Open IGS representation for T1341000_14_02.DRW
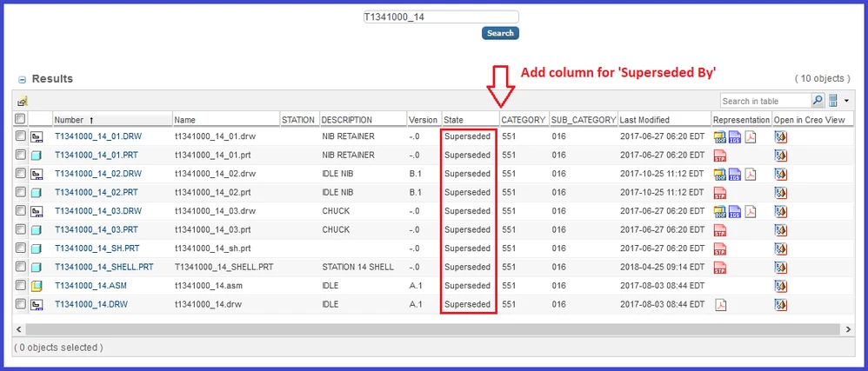 click(735, 174)
